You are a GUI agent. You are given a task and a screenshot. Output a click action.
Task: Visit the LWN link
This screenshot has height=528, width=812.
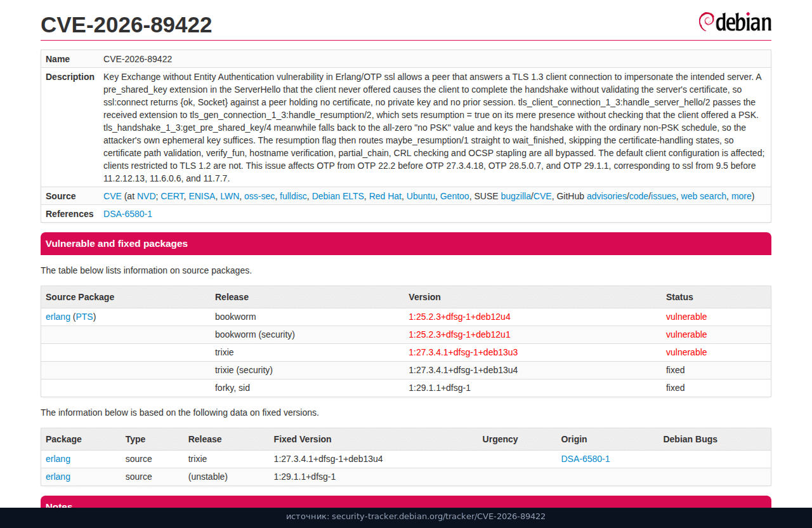(x=230, y=196)
